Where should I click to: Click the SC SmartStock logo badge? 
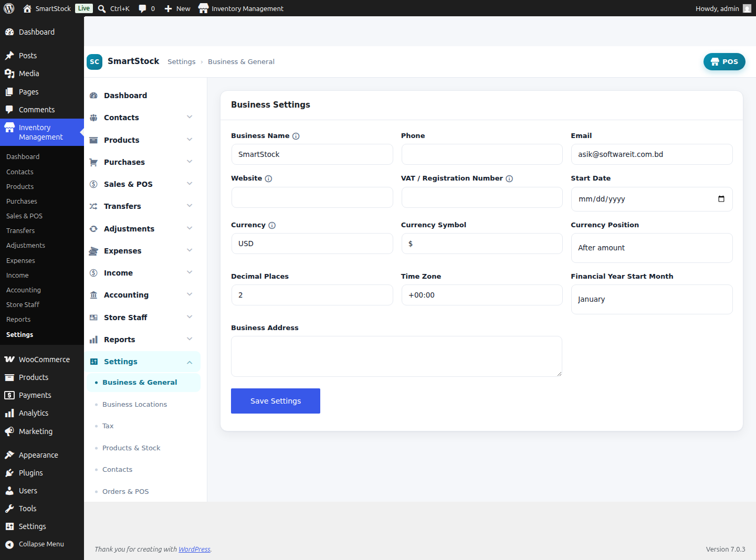(x=94, y=61)
